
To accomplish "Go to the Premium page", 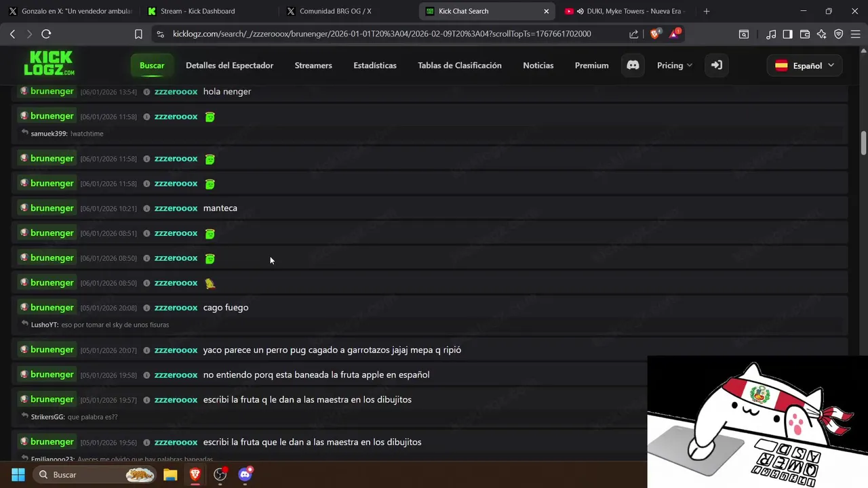I will tap(591, 65).
